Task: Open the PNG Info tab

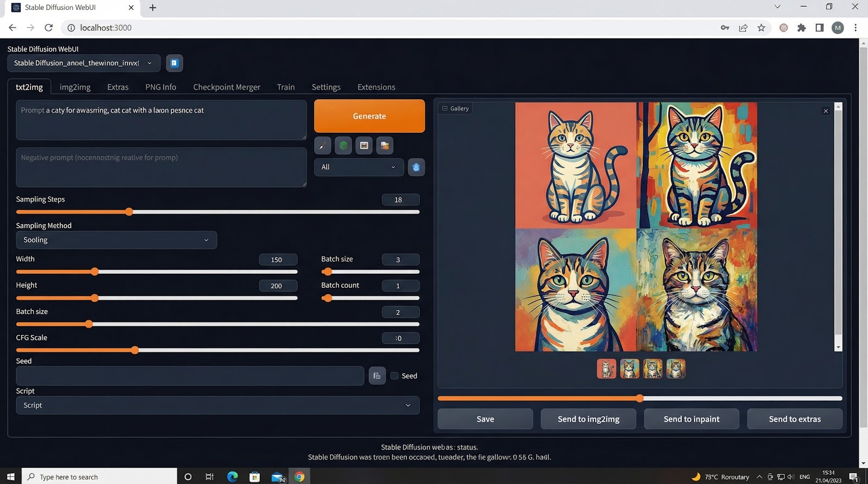Action: click(x=161, y=87)
